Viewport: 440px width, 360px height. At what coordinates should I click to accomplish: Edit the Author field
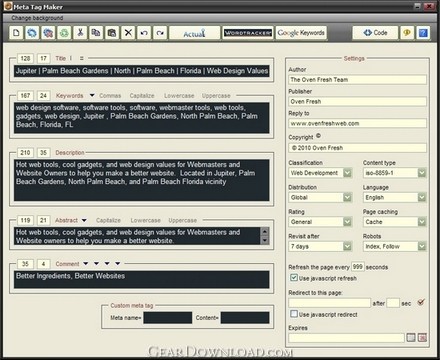pyautogui.click(x=357, y=80)
